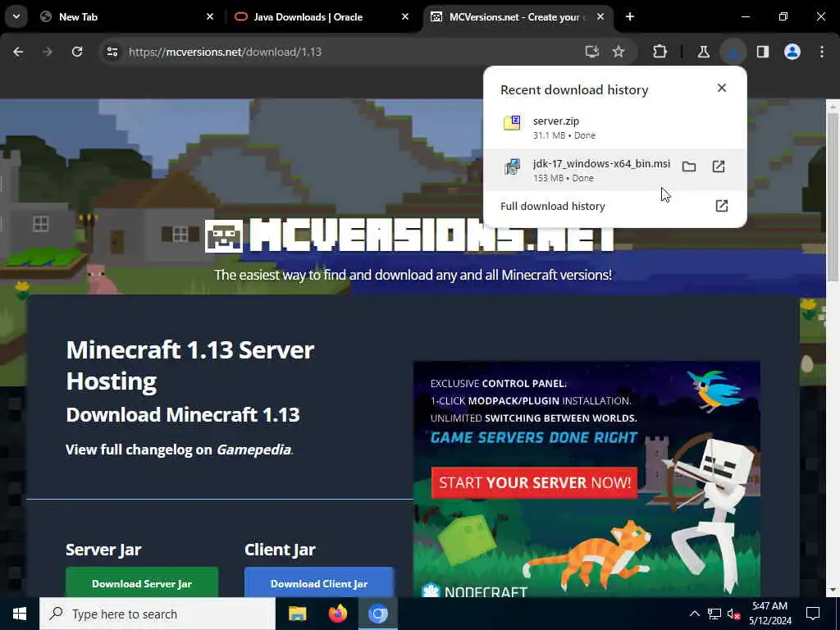
Task: Open a new browser tab
Action: coord(630,16)
